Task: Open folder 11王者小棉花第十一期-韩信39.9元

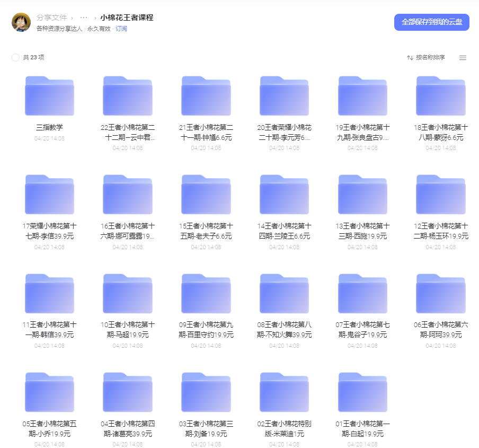Action: pos(49,293)
